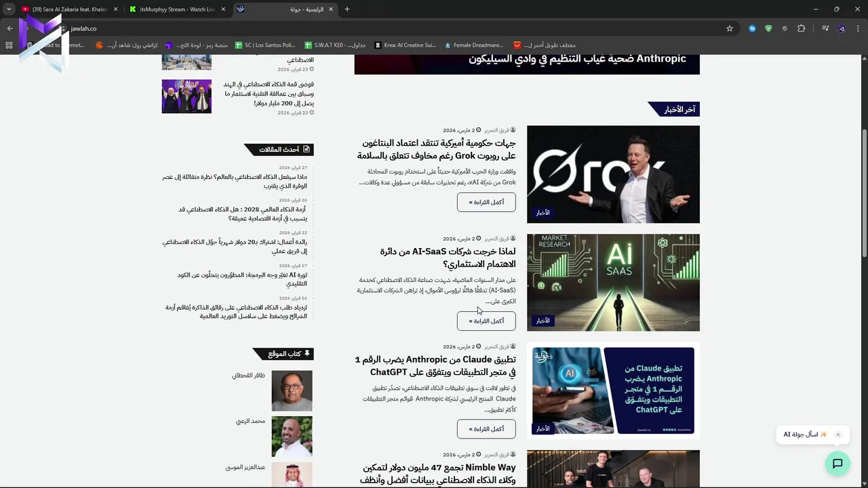Open a new browser tab

click(347, 9)
